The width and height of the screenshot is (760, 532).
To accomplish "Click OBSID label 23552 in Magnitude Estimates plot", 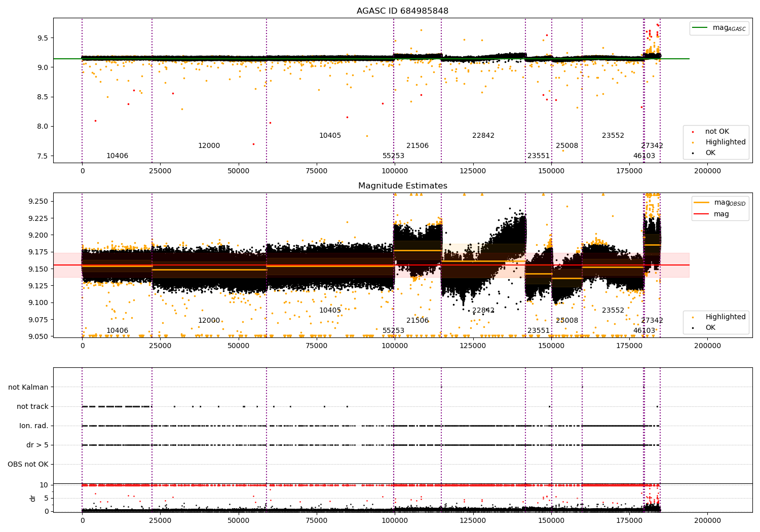I will (613, 311).
